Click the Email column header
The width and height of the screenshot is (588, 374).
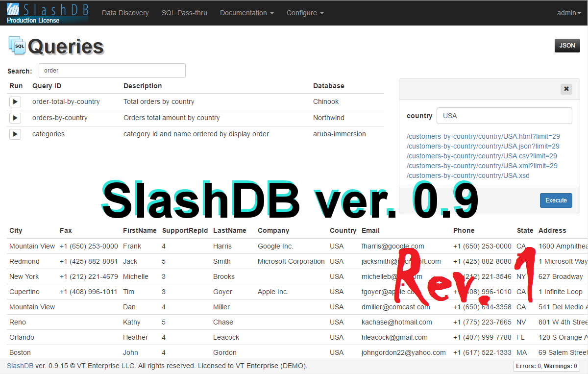[x=370, y=230]
